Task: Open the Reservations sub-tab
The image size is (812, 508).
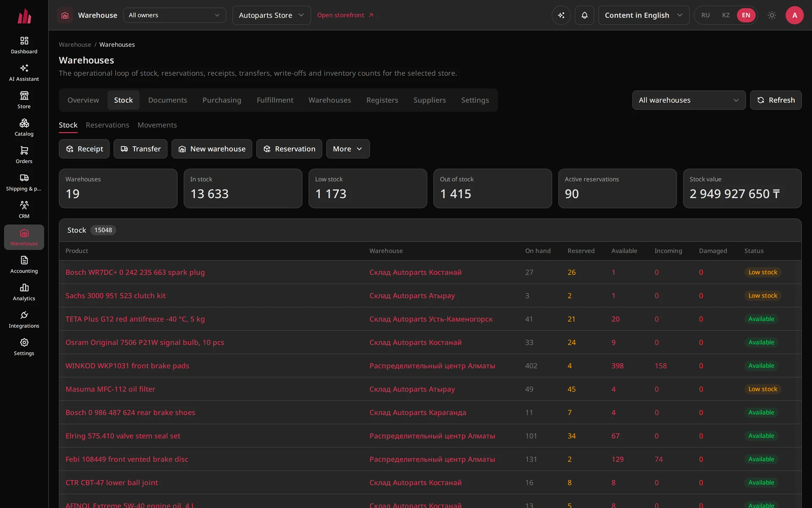Action: click(107, 125)
